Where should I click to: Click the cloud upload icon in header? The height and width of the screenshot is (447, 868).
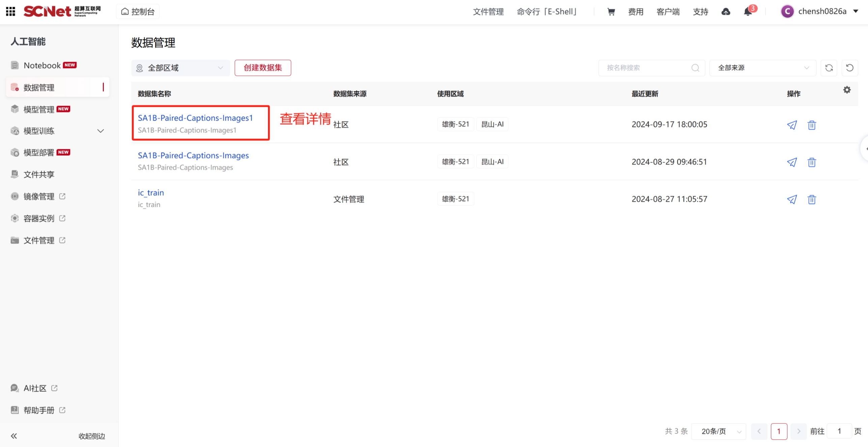[x=726, y=12]
